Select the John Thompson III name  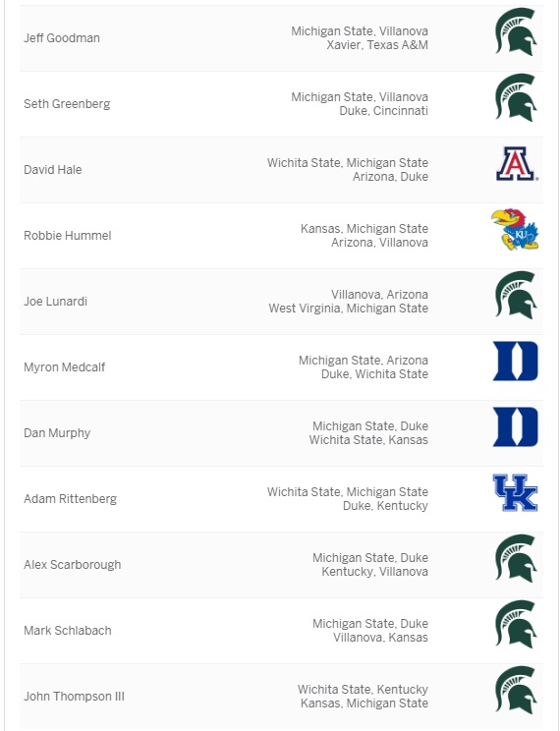(74, 696)
